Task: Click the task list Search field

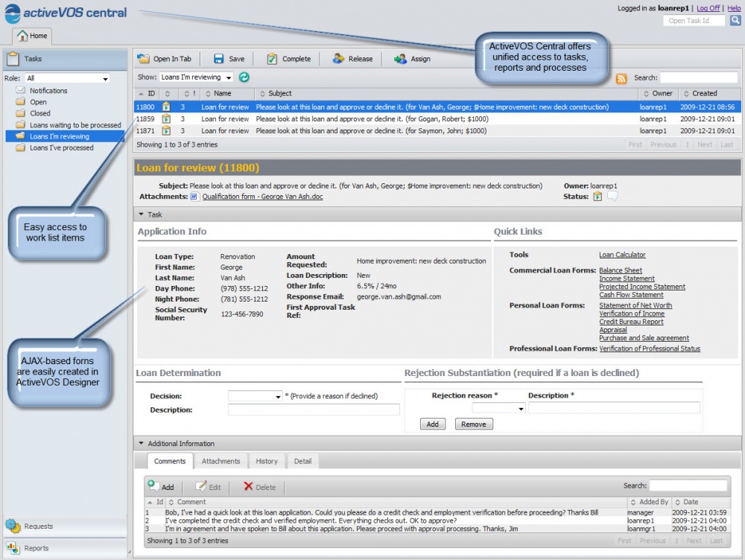Action: [699, 77]
